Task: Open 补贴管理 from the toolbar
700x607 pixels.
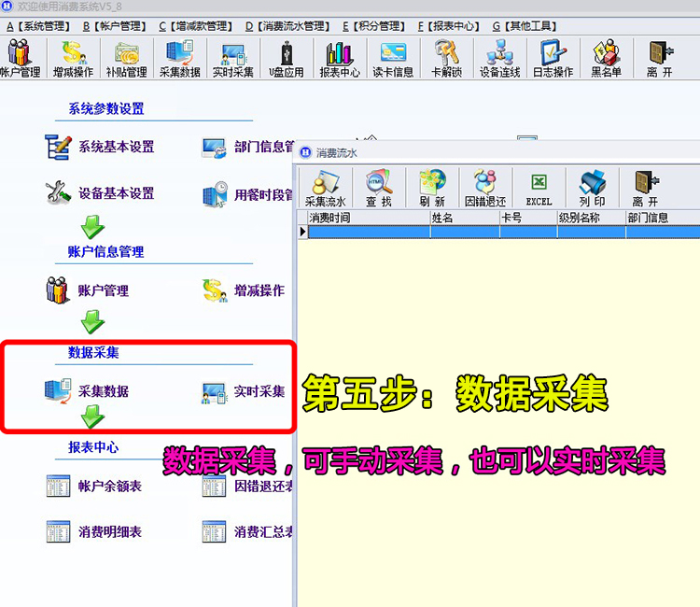Action: pyautogui.click(x=124, y=58)
